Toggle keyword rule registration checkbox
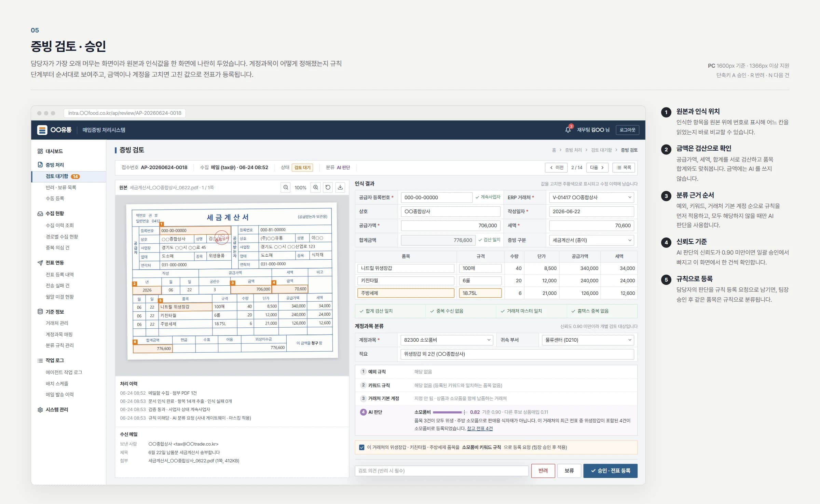This screenshot has height=504, width=820. [x=361, y=447]
